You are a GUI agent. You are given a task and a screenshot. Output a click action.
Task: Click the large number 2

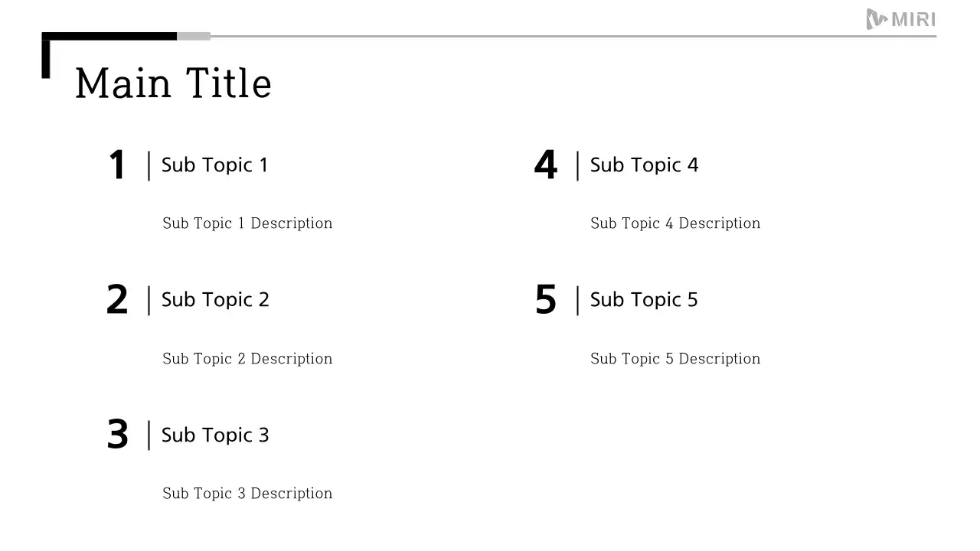(117, 300)
